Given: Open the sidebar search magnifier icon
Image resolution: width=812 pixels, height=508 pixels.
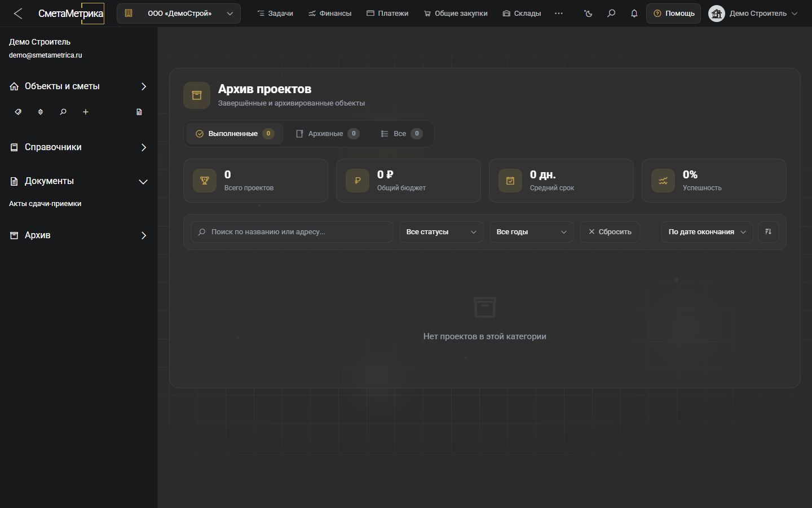Looking at the screenshot, I should [63, 112].
